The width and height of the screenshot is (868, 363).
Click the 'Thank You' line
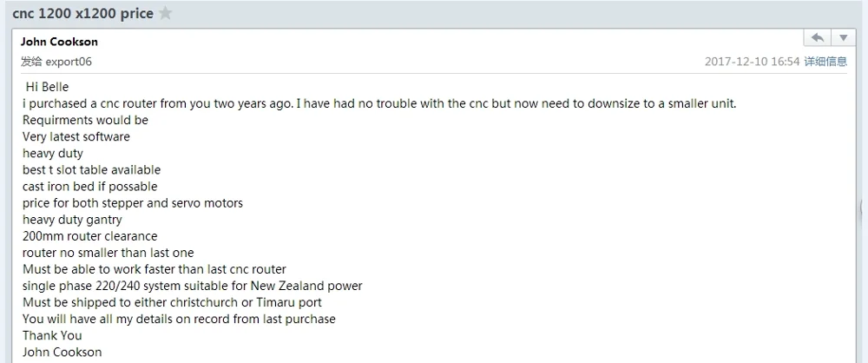tap(52, 335)
